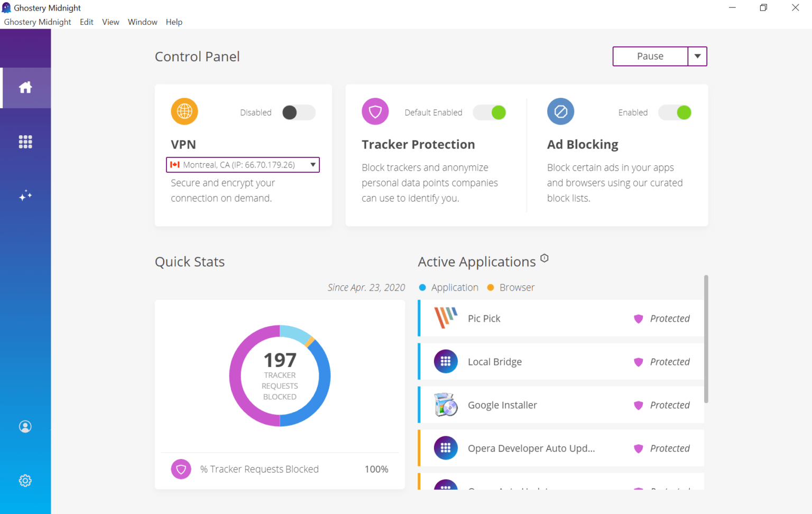Click the Local Bridge app icon

pos(446,361)
